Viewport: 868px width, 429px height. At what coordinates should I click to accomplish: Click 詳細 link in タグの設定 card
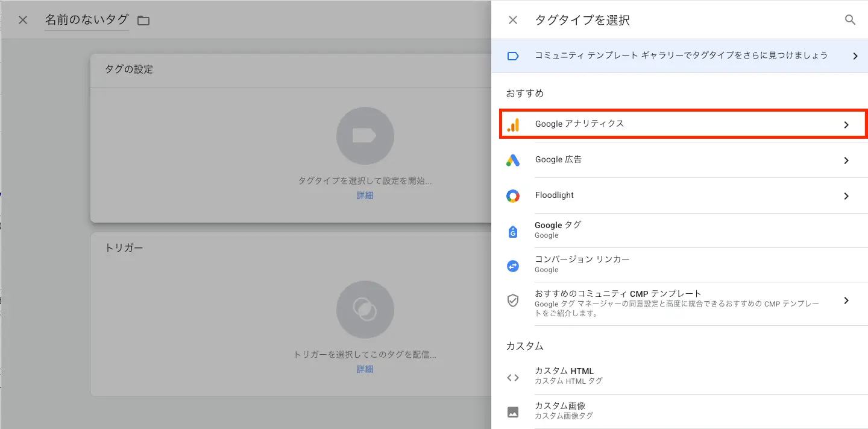(x=365, y=195)
